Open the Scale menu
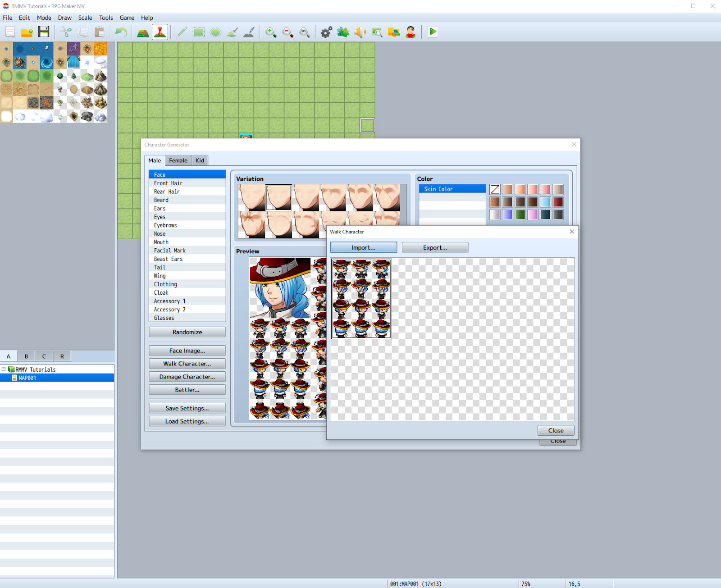This screenshot has height=588, width=721. (x=85, y=18)
